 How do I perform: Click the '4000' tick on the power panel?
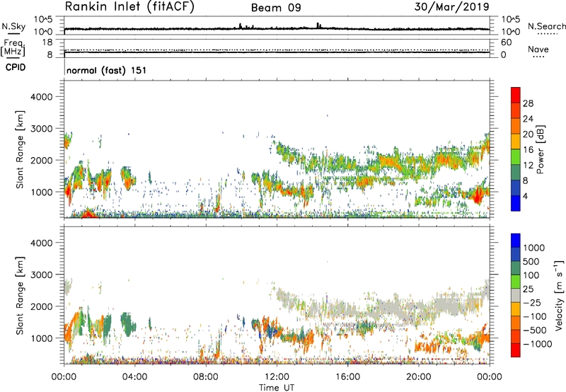[41, 97]
